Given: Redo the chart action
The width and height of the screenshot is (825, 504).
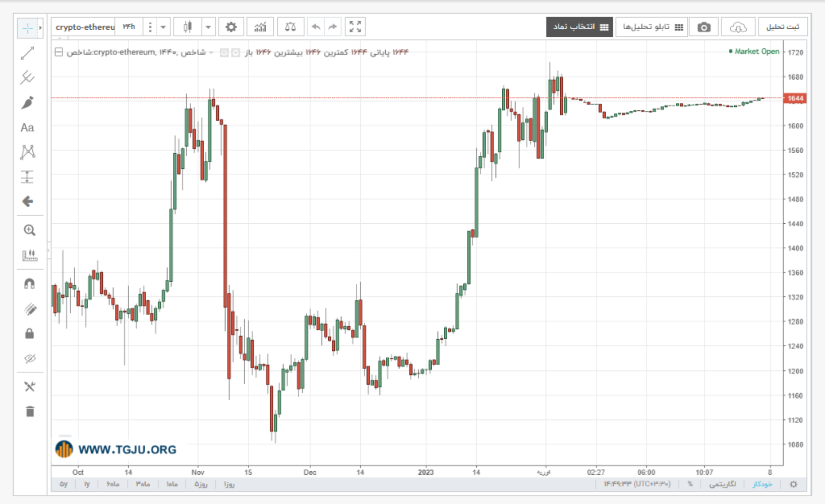Looking at the screenshot, I should tap(332, 27).
